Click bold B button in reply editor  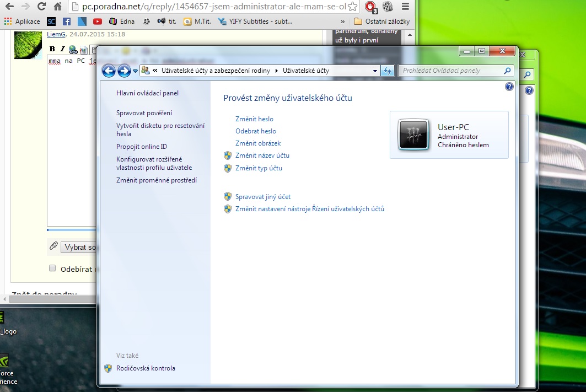tap(52, 49)
